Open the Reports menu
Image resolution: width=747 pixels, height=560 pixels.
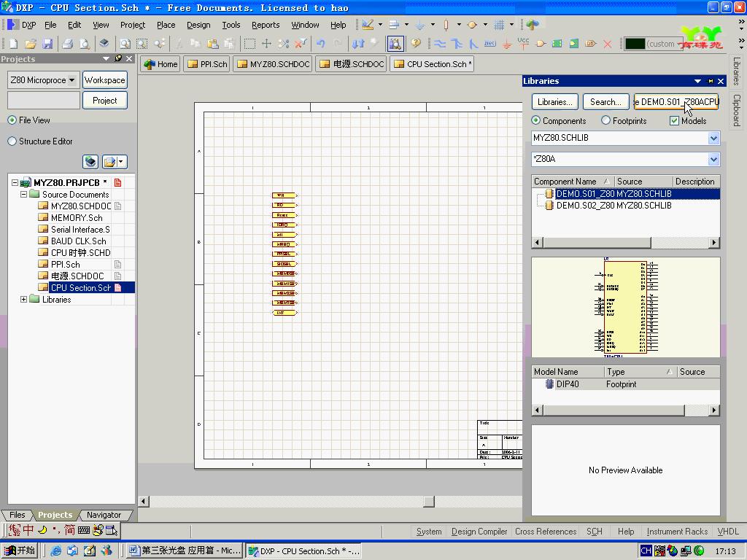tap(266, 25)
